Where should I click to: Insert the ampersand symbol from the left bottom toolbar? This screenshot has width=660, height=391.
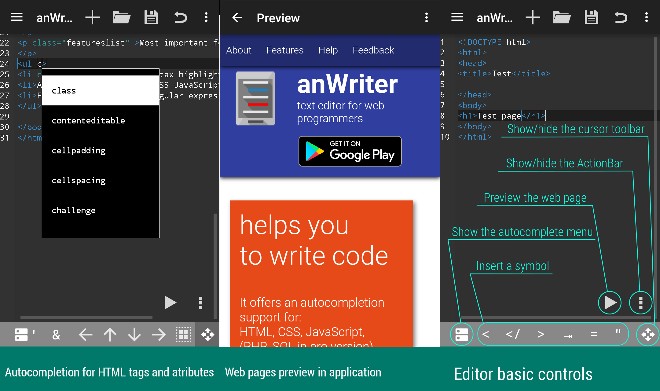56,335
